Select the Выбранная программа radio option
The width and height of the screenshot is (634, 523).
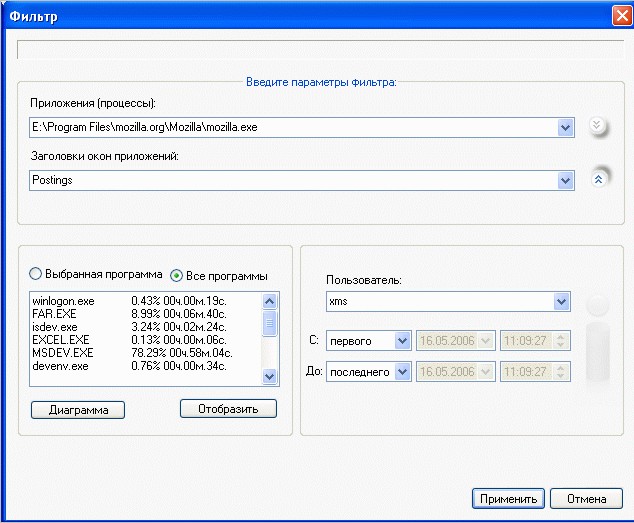click(36, 275)
